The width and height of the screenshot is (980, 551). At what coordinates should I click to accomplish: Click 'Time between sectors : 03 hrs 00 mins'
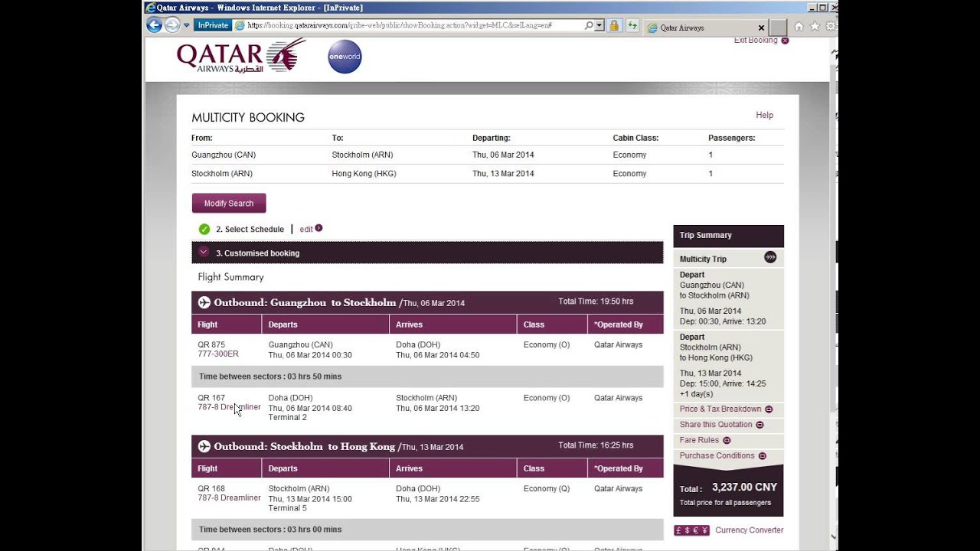pos(270,530)
